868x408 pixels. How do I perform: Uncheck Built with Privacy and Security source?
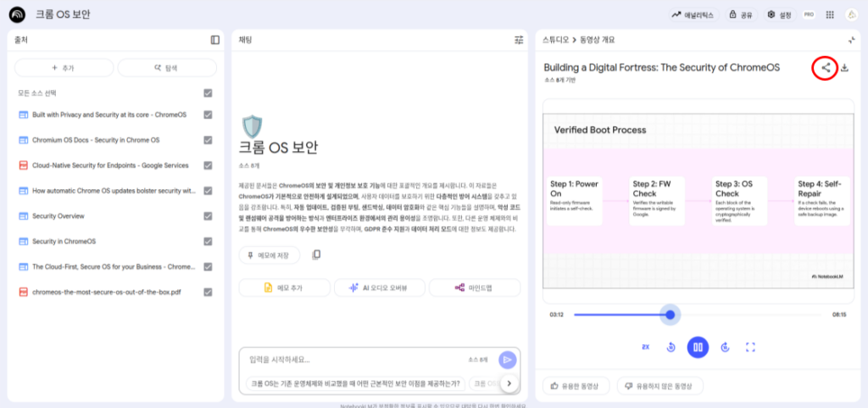208,115
